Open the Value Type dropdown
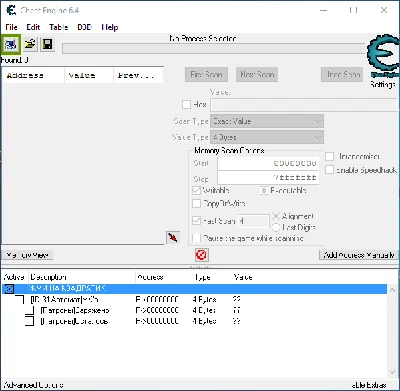Image resolution: width=400 pixels, height=391 pixels. (267, 137)
